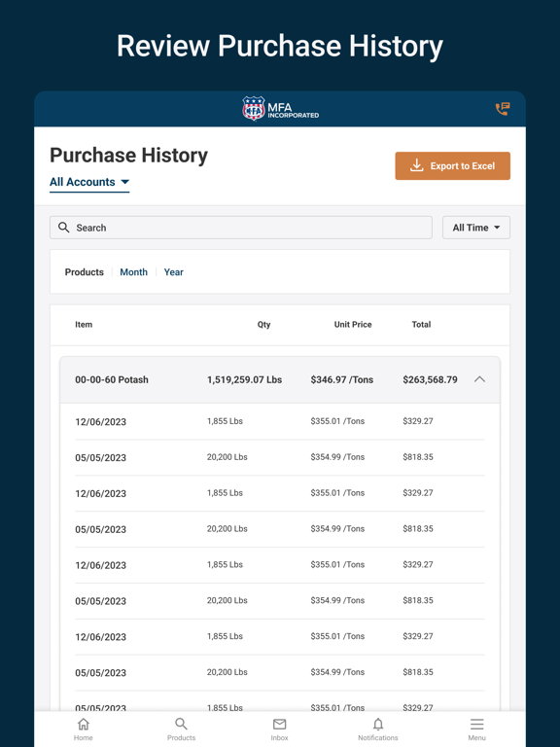Switch to the Month tab
Viewport: 560px width, 747px height.
pos(133,272)
